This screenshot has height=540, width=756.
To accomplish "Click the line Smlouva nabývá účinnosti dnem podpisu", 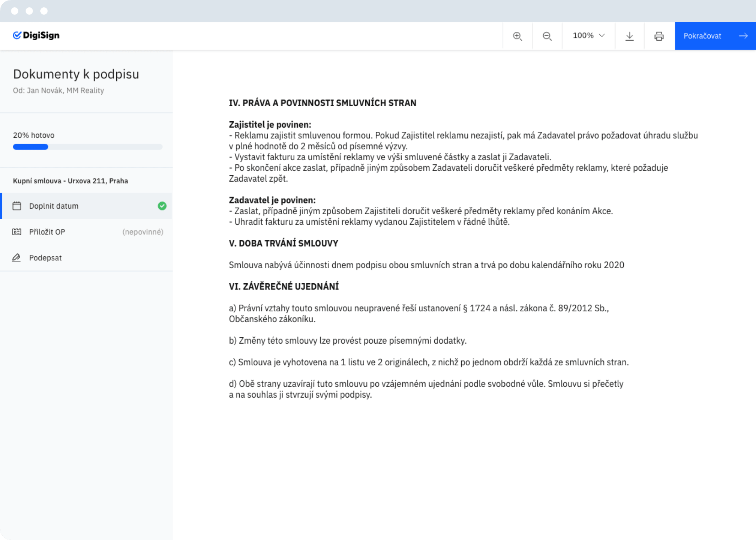I will click(x=427, y=265).
